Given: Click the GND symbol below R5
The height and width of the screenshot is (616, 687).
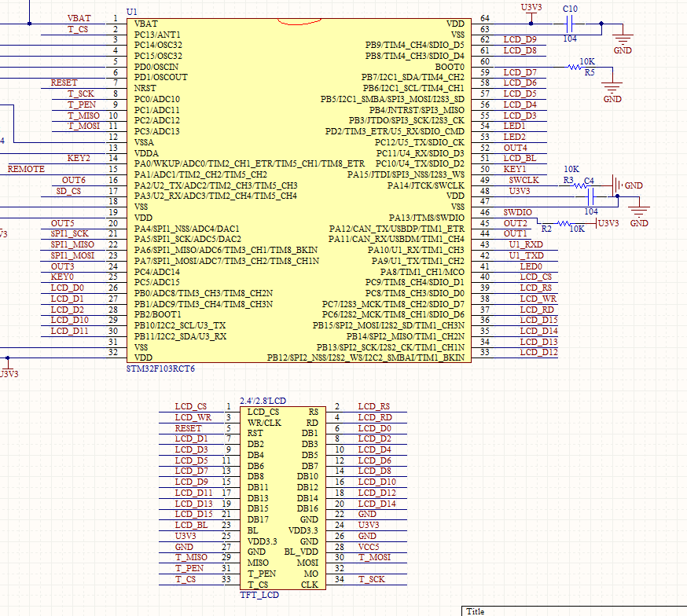Looking at the screenshot, I should (x=612, y=91).
